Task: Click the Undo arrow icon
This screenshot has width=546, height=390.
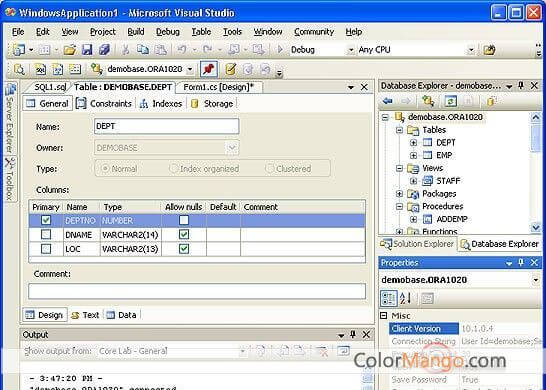Action: coord(181,50)
